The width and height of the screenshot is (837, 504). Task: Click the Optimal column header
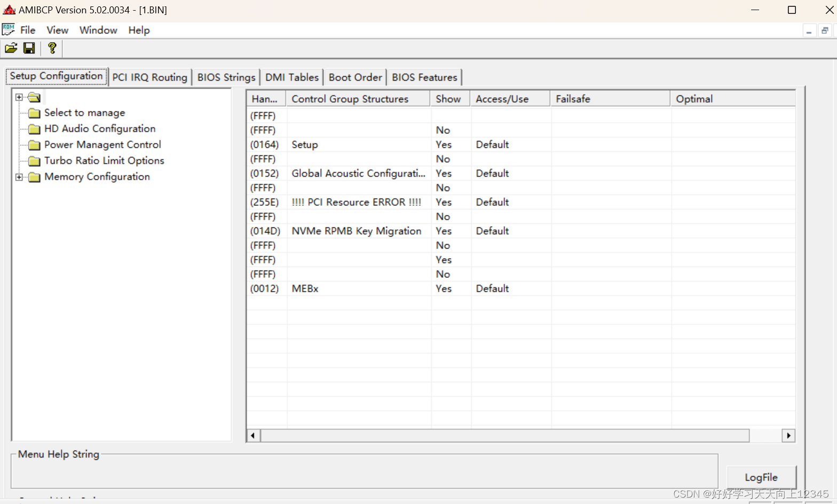tap(733, 99)
